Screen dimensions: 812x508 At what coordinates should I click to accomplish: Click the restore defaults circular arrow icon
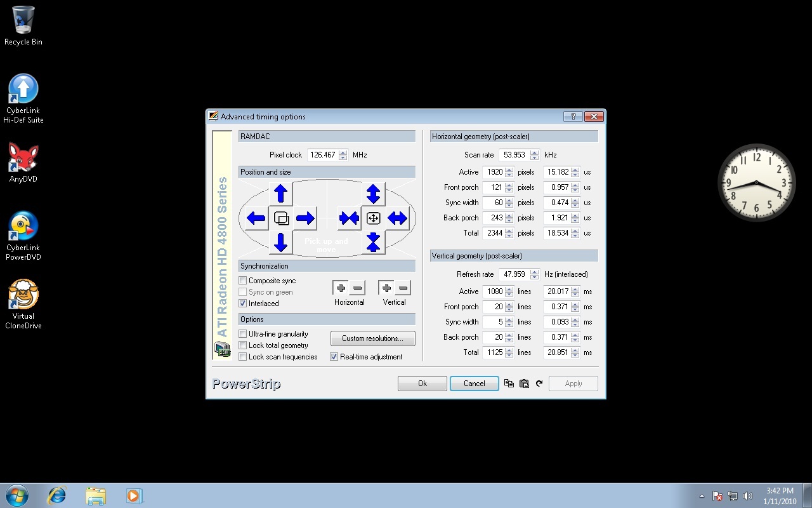tap(539, 384)
